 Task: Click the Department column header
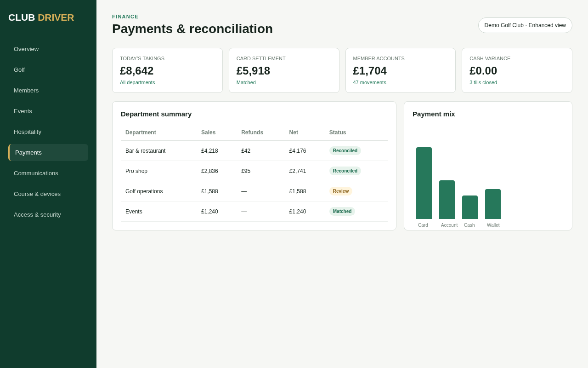[141, 132]
